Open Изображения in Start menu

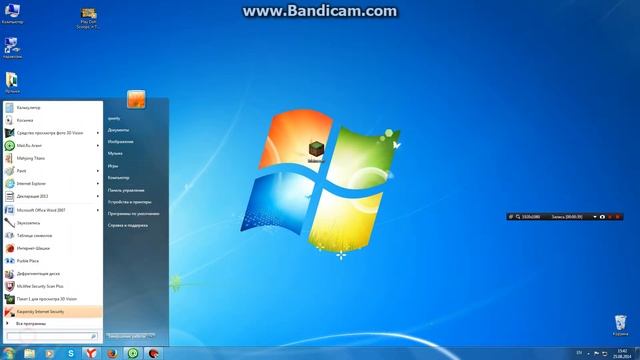point(120,142)
